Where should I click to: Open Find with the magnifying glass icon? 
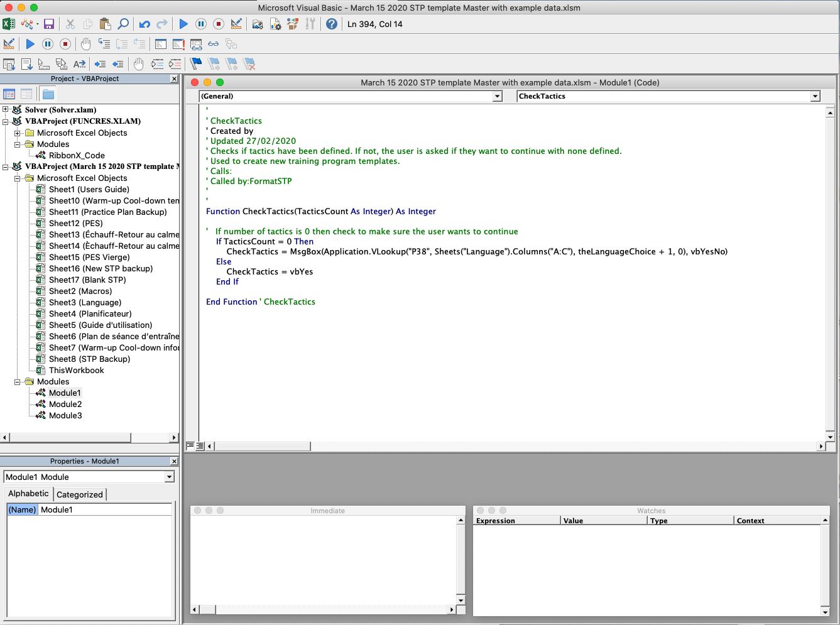[123, 24]
